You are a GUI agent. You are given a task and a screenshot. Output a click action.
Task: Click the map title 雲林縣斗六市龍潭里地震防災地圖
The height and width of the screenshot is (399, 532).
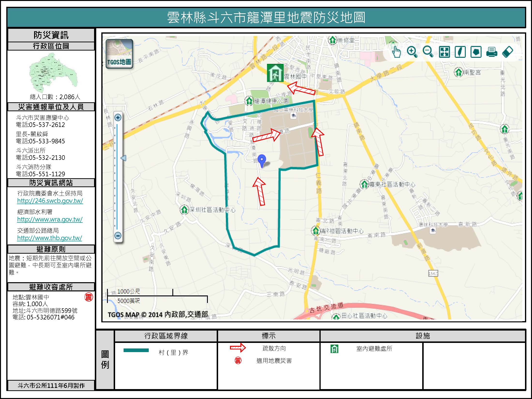pyautogui.click(x=266, y=17)
